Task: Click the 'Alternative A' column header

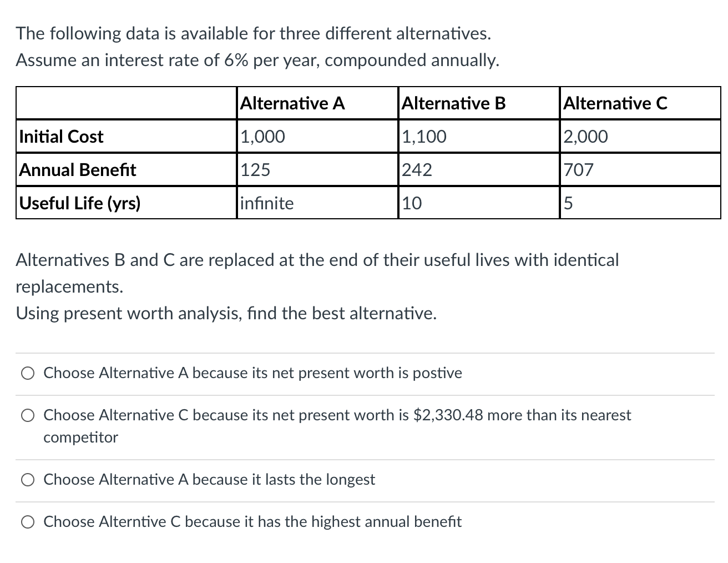Action: 292,103
